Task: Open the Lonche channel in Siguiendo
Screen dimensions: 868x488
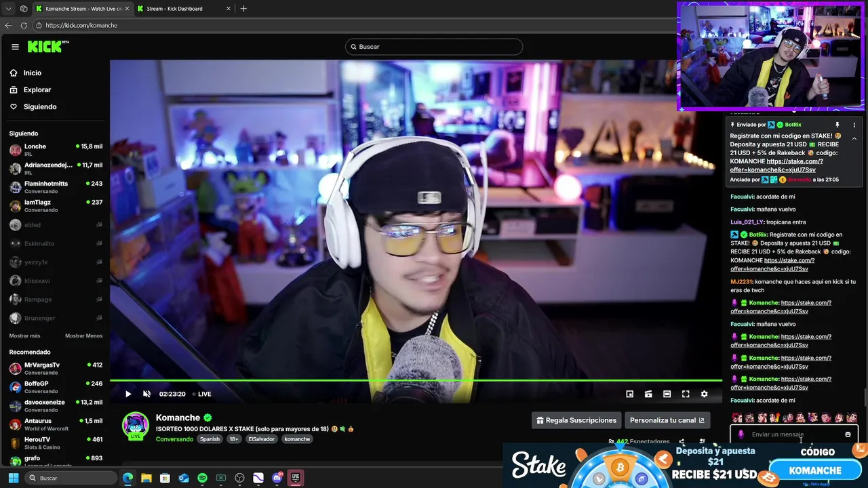Action: tap(56, 150)
